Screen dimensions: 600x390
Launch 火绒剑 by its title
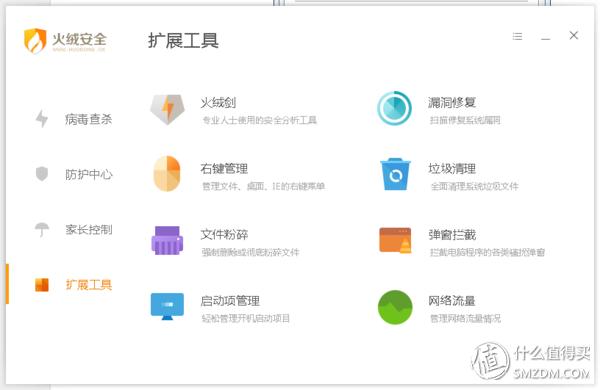(218, 103)
